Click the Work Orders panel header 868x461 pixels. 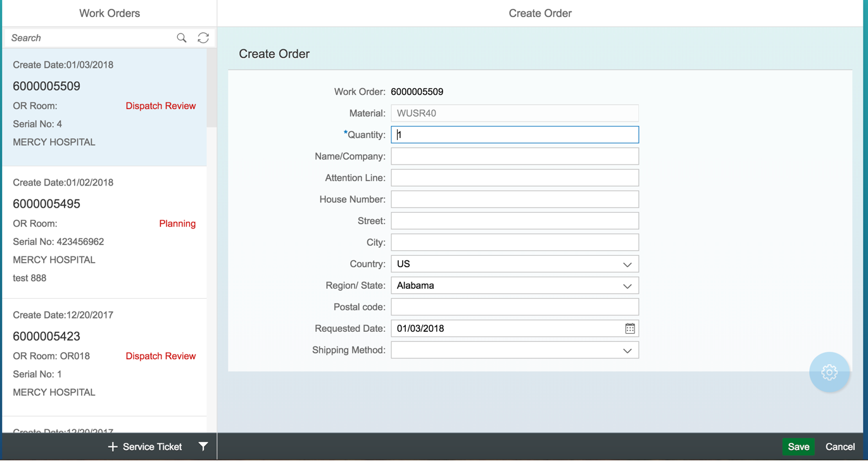[110, 13]
